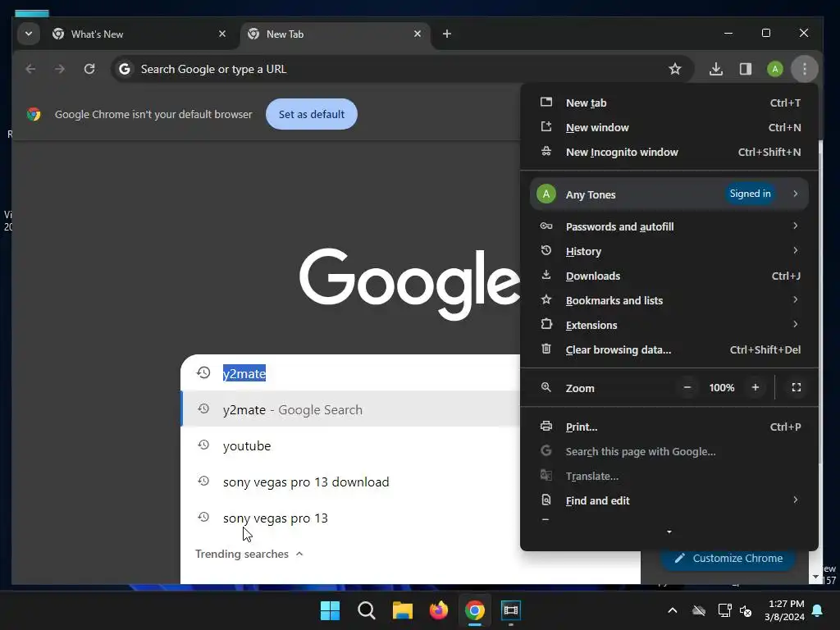This screenshot has height=630, width=840.
Task: Select youtube search suggestion
Action: (x=351, y=445)
